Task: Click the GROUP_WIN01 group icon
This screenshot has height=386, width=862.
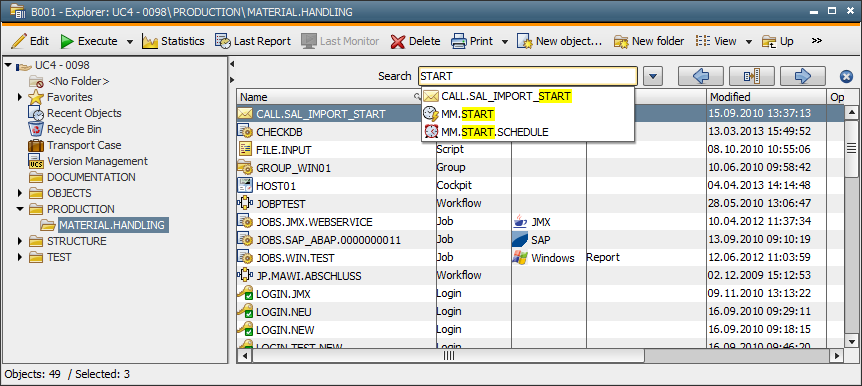Action: click(244, 167)
